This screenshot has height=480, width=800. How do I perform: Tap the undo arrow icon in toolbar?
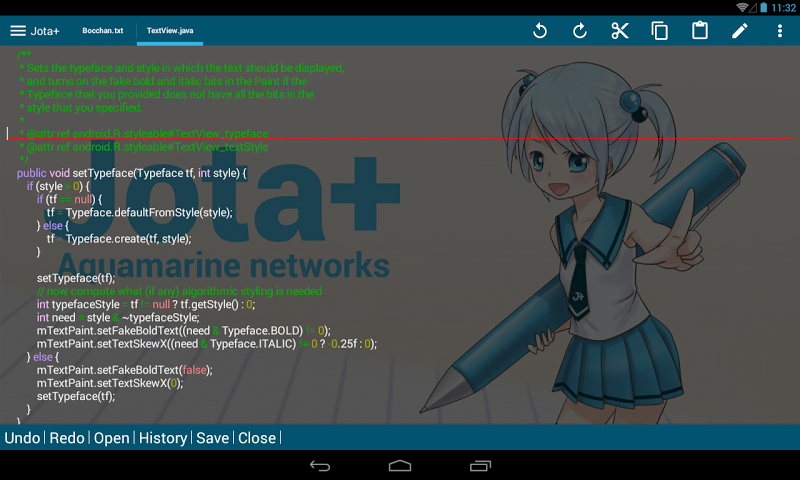pos(540,31)
